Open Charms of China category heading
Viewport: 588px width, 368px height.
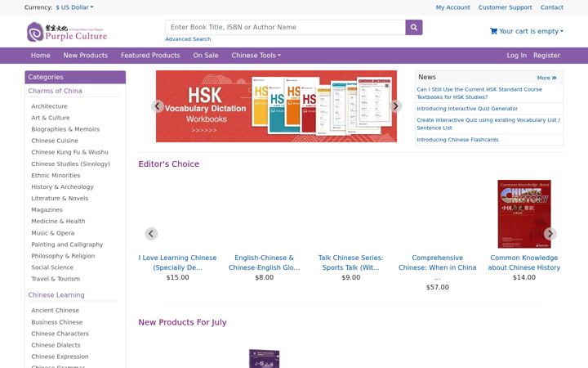pos(56,91)
